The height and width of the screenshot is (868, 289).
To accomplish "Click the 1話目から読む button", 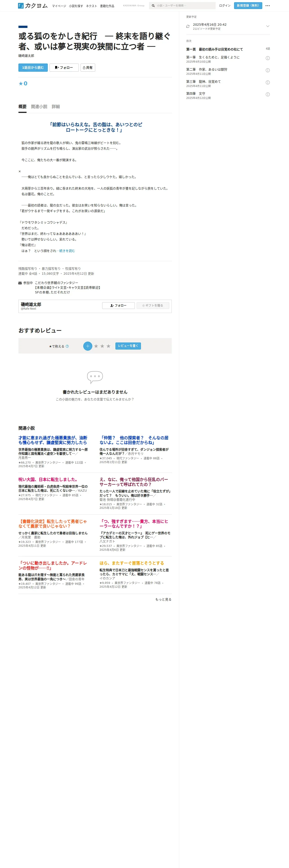I will click(x=33, y=68).
